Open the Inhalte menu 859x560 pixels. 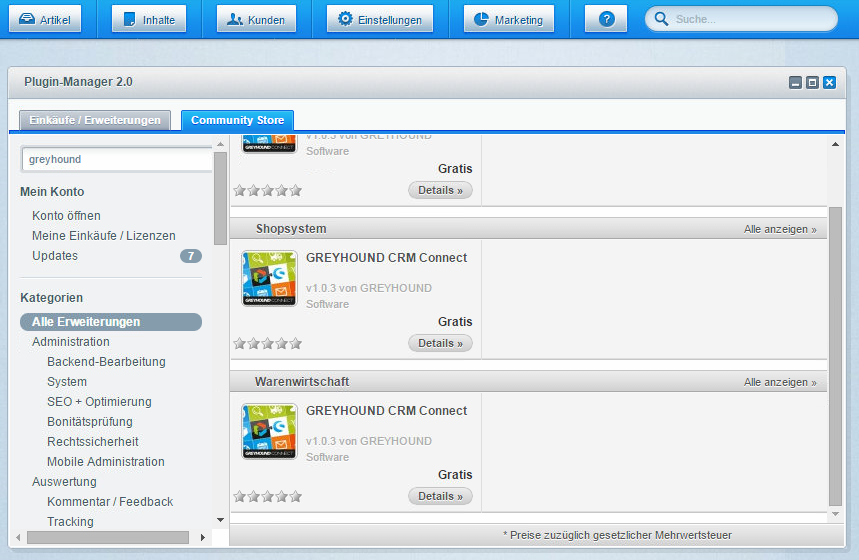click(149, 19)
